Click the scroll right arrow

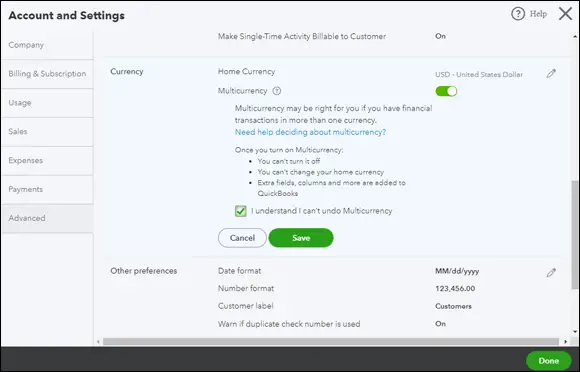565,342
